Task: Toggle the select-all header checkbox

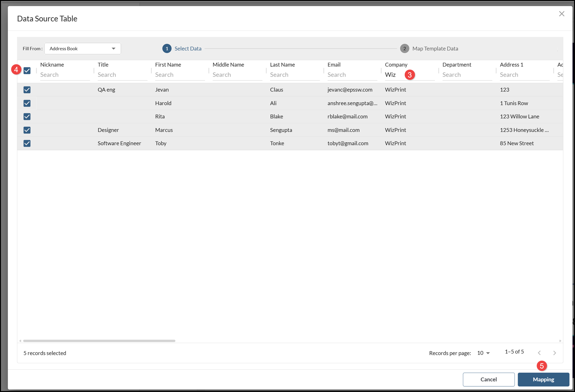Action: click(x=27, y=70)
